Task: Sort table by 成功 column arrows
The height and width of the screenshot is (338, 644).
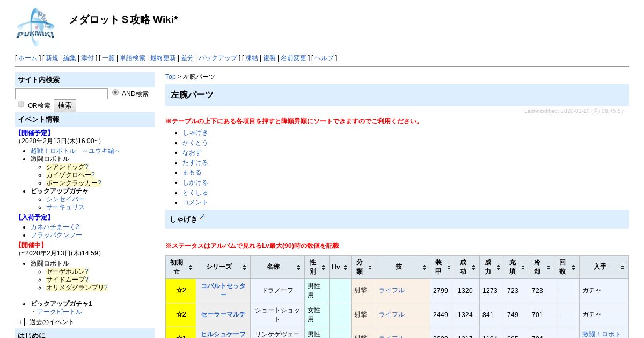Action: tap(474, 267)
